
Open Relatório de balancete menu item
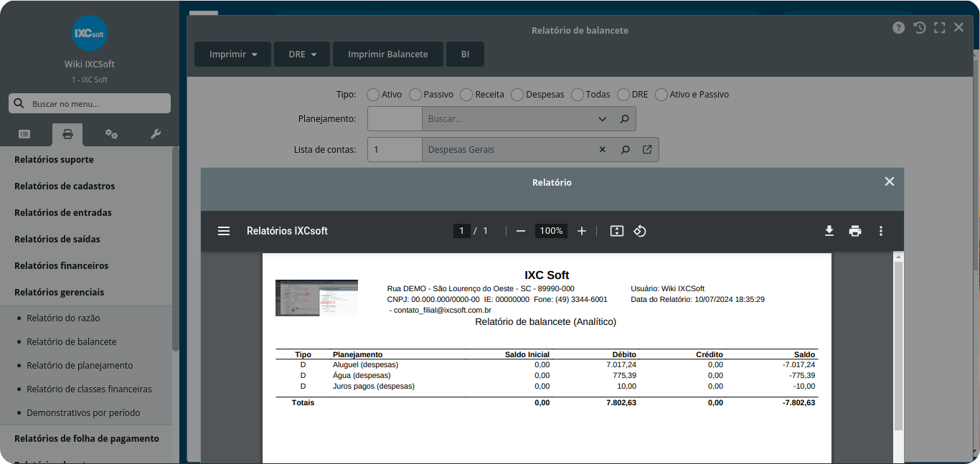[x=86, y=341]
